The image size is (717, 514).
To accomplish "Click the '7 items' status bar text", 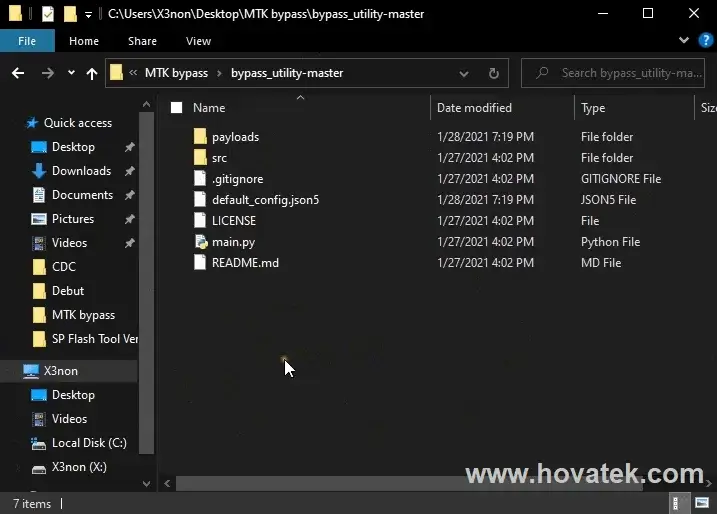I will tap(32, 503).
